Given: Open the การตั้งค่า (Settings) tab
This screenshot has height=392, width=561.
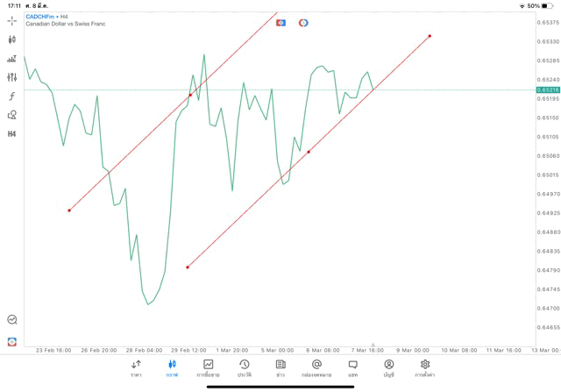Looking at the screenshot, I should (425, 368).
